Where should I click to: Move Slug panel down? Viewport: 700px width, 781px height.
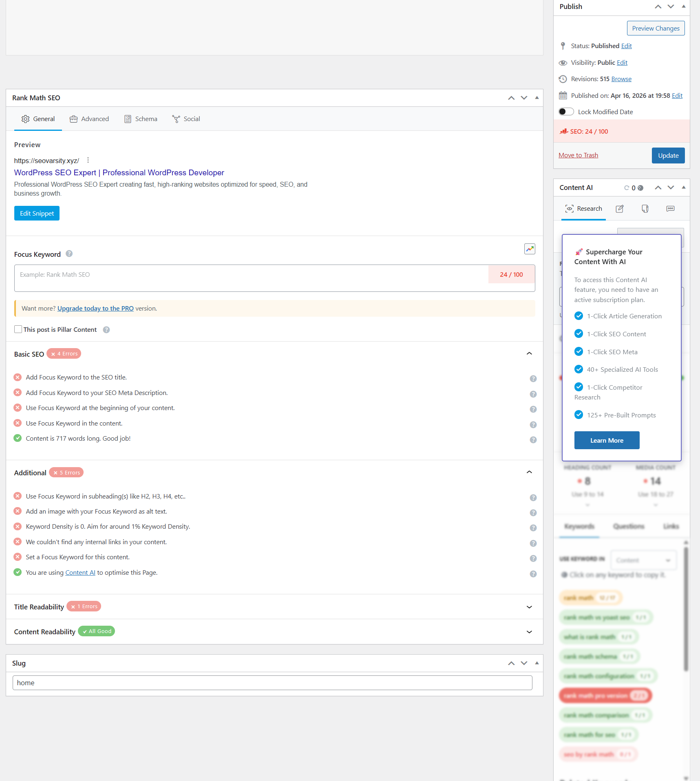(x=524, y=663)
